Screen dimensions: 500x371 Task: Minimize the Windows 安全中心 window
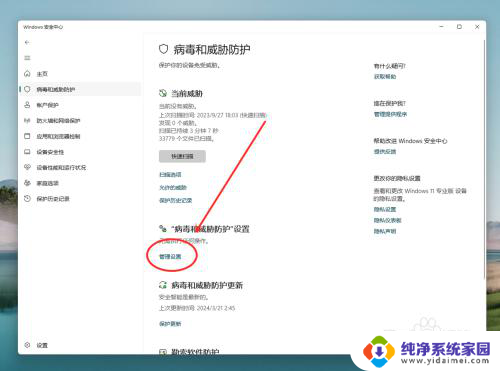(441, 27)
